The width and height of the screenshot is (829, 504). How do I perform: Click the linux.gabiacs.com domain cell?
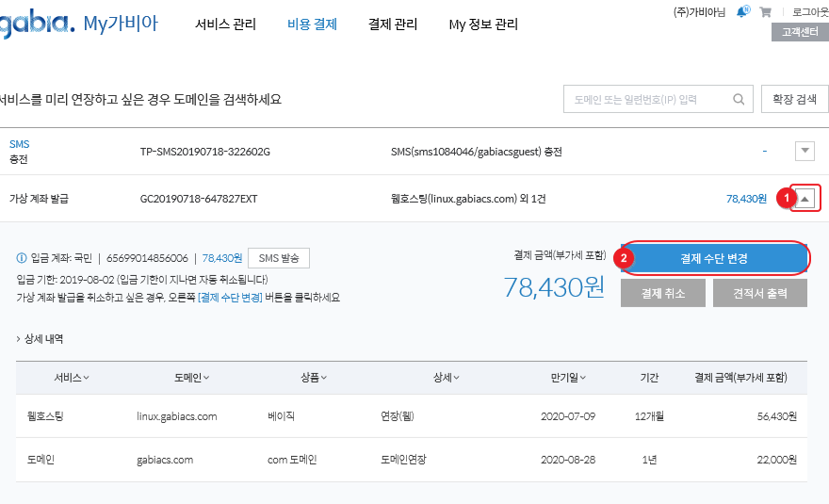176,416
